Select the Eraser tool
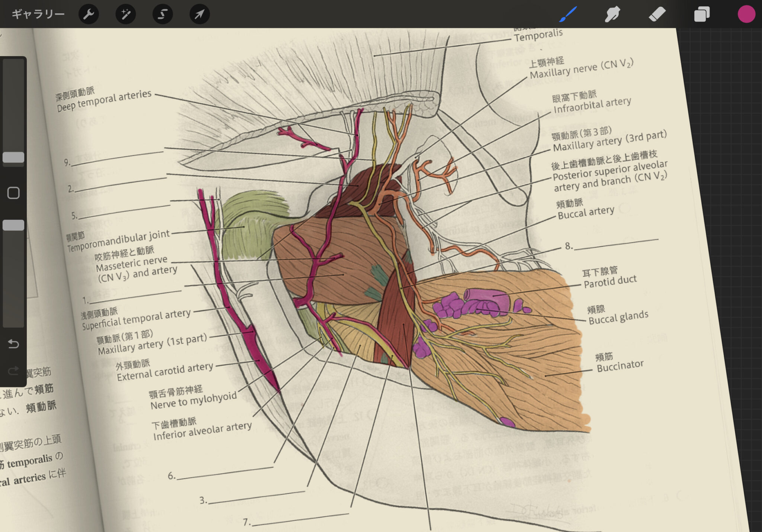The height and width of the screenshot is (532, 762). click(657, 14)
